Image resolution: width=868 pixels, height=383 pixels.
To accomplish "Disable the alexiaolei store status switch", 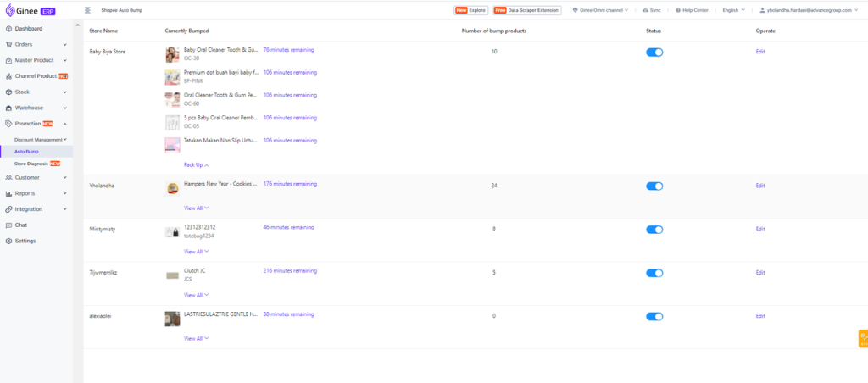I will (654, 317).
